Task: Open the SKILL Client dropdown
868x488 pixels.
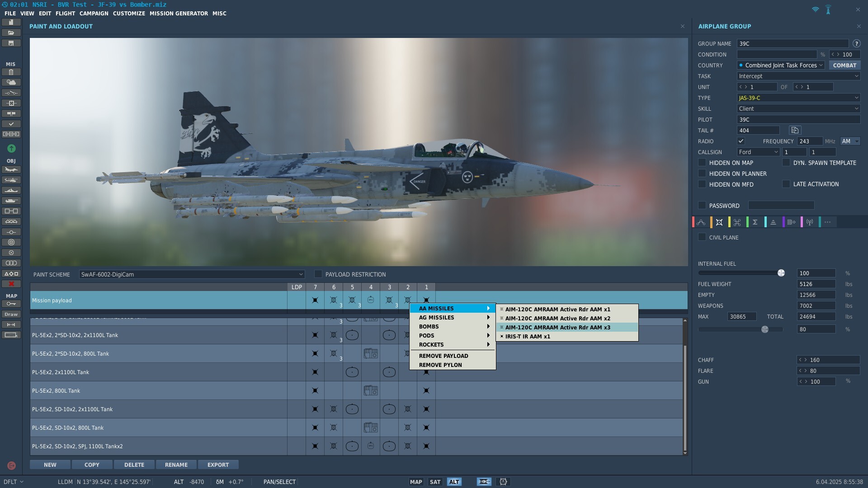Action: pos(798,108)
